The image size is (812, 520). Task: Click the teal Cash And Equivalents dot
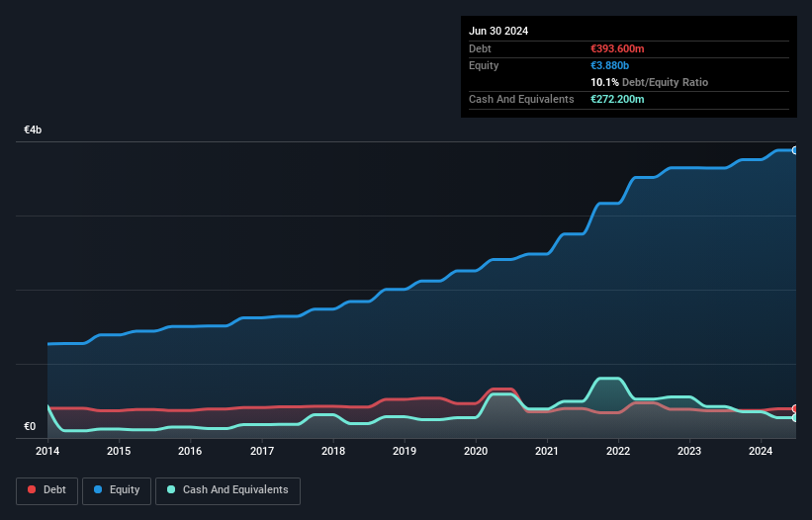pos(171,489)
